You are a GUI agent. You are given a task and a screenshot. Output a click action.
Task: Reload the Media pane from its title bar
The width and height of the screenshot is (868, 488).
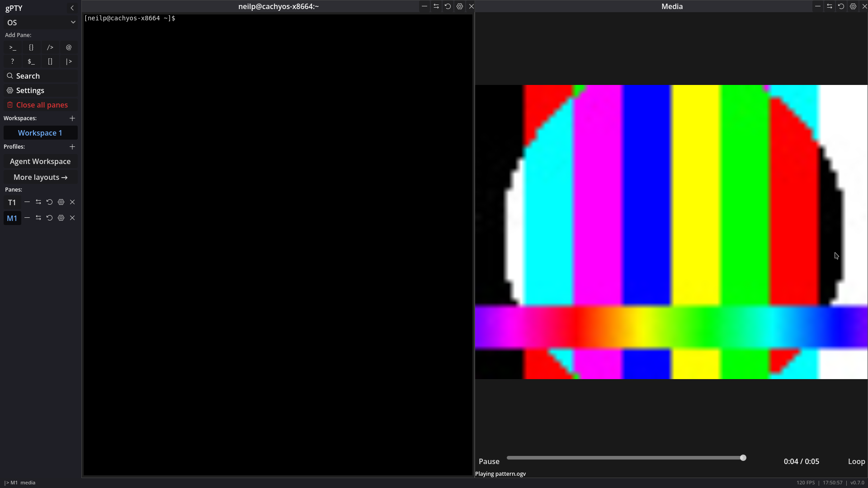[x=841, y=6]
